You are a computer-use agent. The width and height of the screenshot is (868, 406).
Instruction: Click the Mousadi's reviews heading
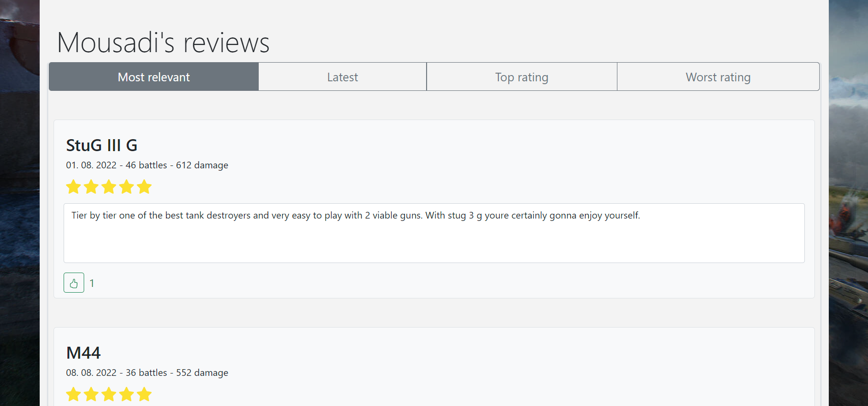(163, 43)
